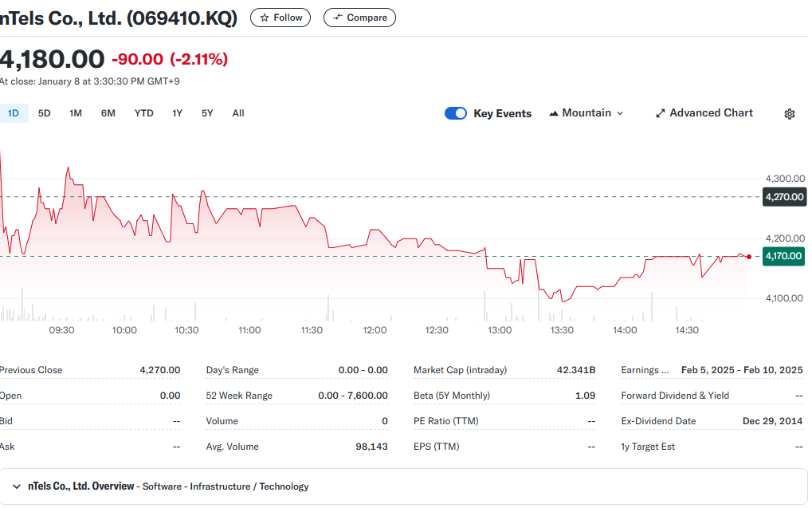This screenshot has height=508, width=812.
Task: Switch to the 5D time range
Action: (x=44, y=113)
